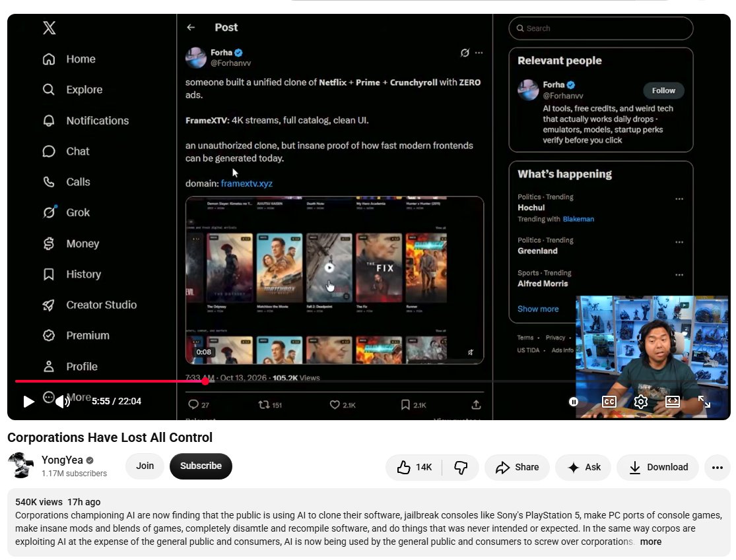Open more actions three-dot menu
Image resolution: width=736 pixels, height=560 pixels.
coord(718,467)
